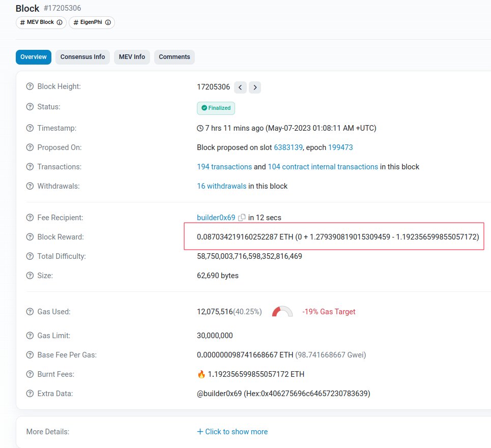Open the Comments tab
491x448 pixels.
click(x=175, y=57)
